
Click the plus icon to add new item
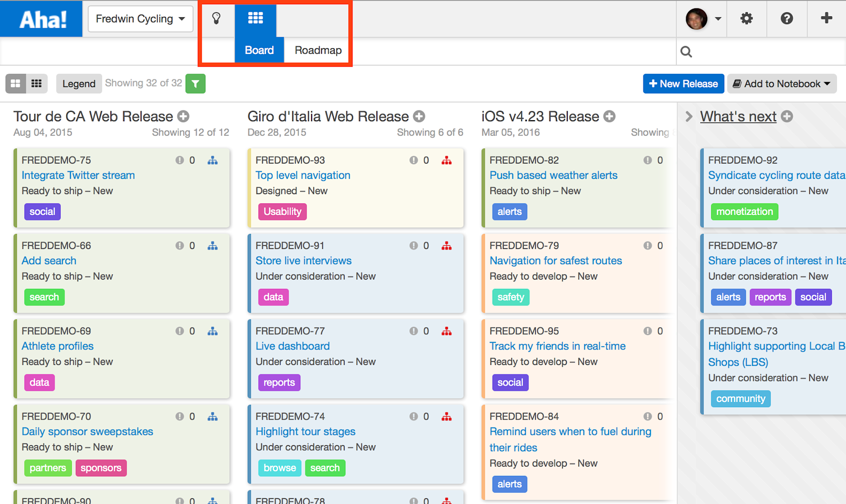coord(827,18)
